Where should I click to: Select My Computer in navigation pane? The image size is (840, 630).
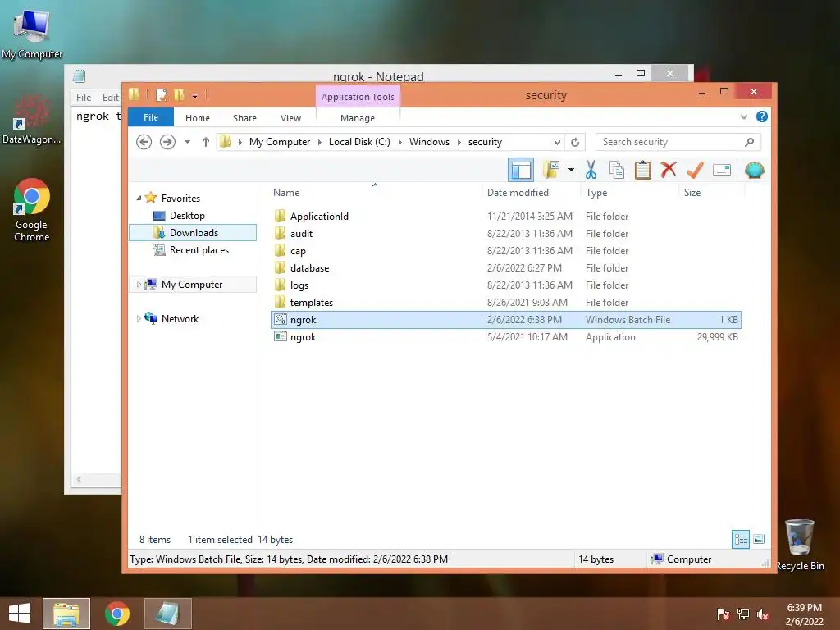click(192, 285)
